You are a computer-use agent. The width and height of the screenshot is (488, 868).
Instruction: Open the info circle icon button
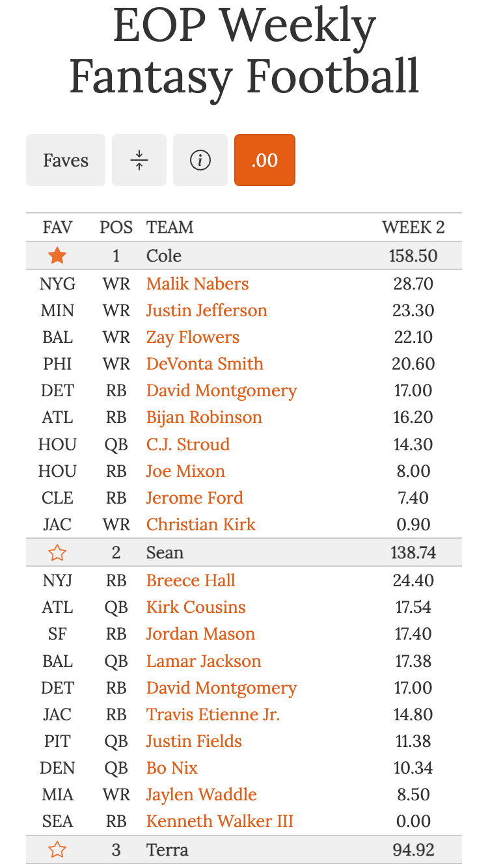point(200,160)
